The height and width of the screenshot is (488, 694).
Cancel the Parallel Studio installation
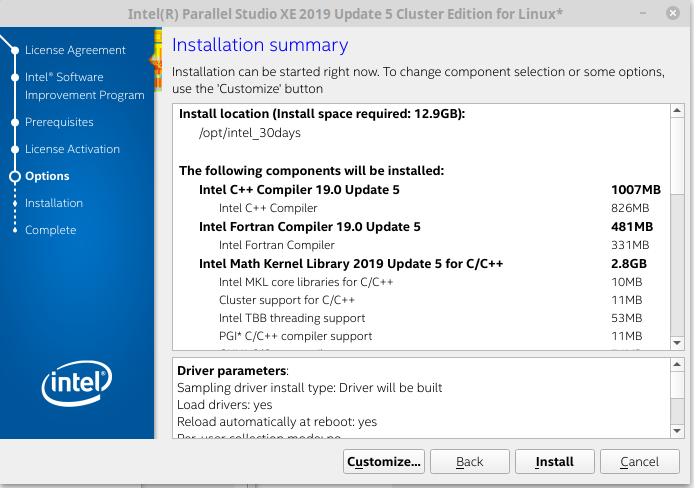click(x=640, y=462)
